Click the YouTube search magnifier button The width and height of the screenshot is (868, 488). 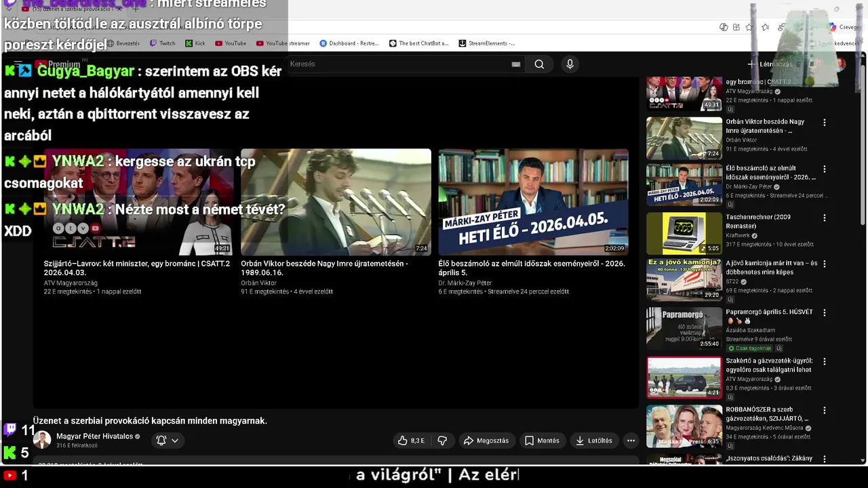click(x=539, y=64)
